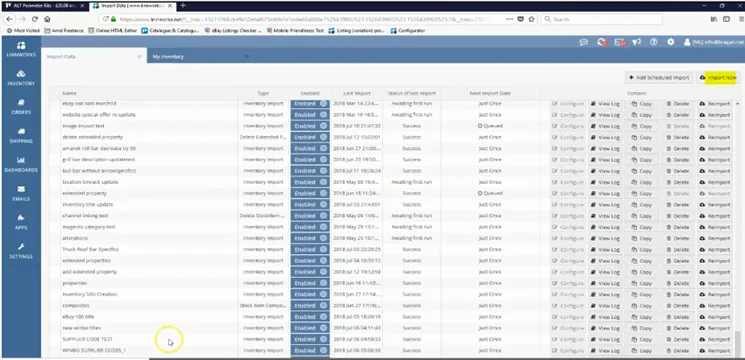745x360 pixels.
Task: View Log for eBay 100 title
Action: click(605, 317)
